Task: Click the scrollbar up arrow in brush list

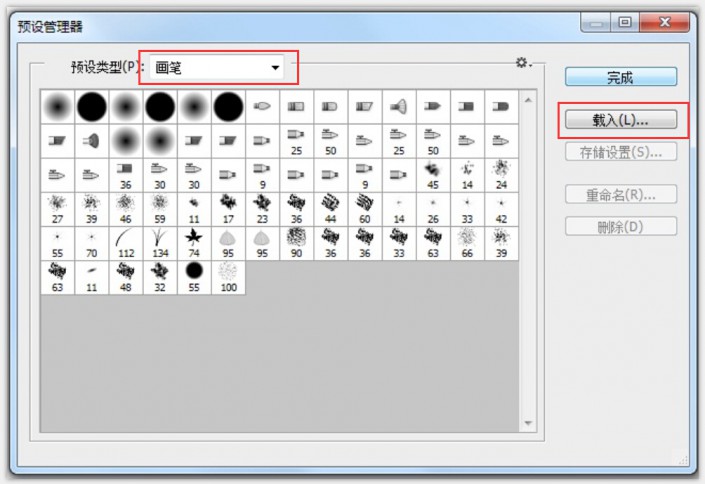Action: coord(527,98)
